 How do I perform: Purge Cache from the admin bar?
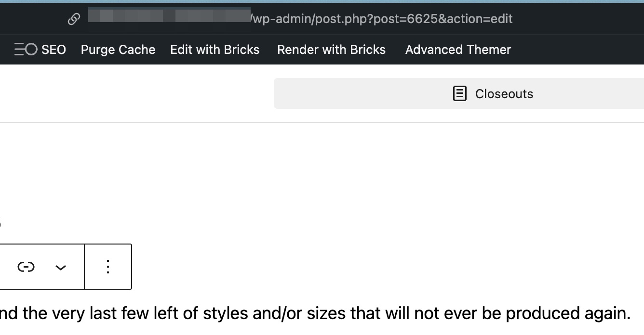point(118,50)
